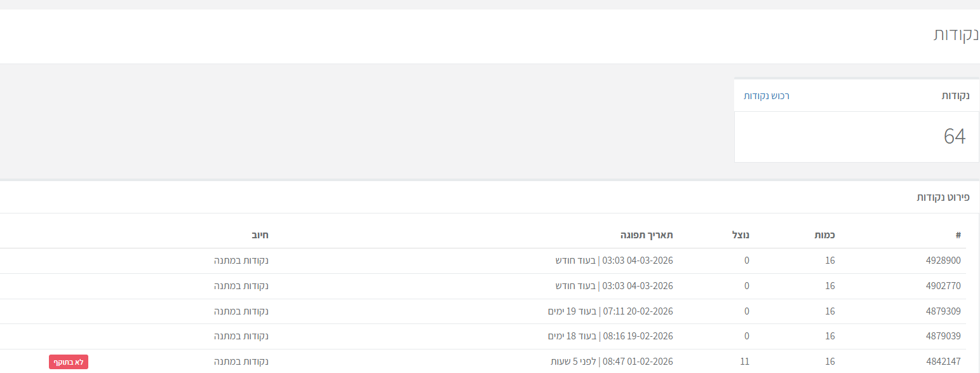Click the points balance value 64
The width and height of the screenshot is (980, 373).
(954, 137)
